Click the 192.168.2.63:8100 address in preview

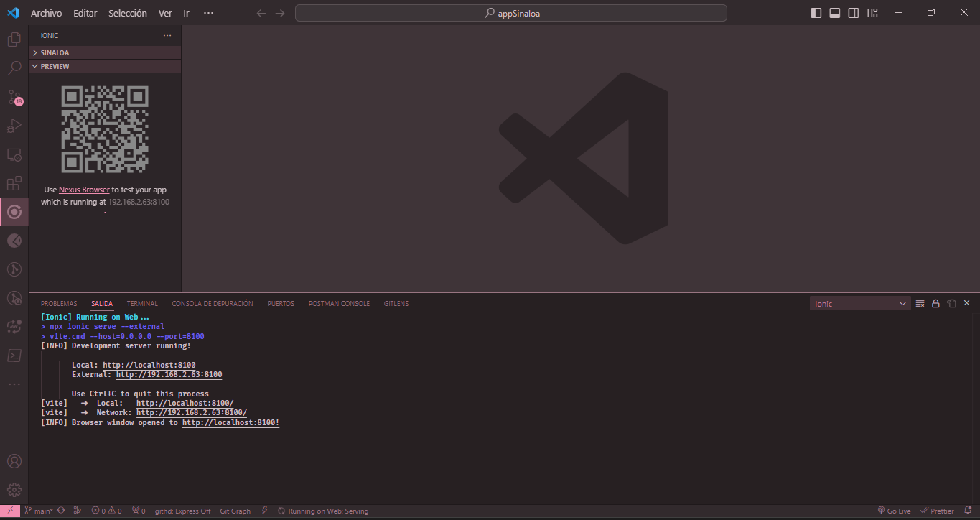click(x=139, y=202)
